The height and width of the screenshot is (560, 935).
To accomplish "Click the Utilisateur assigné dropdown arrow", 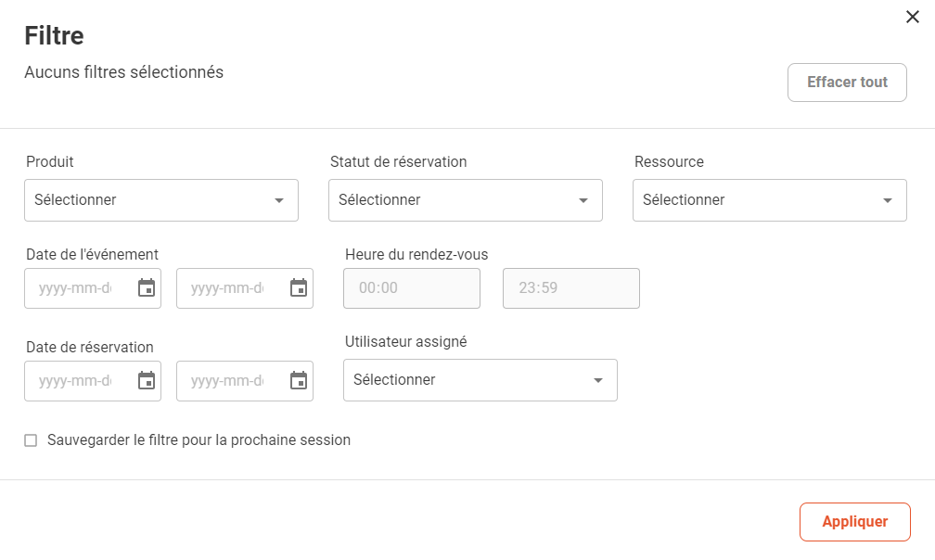I will coord(598,380).
